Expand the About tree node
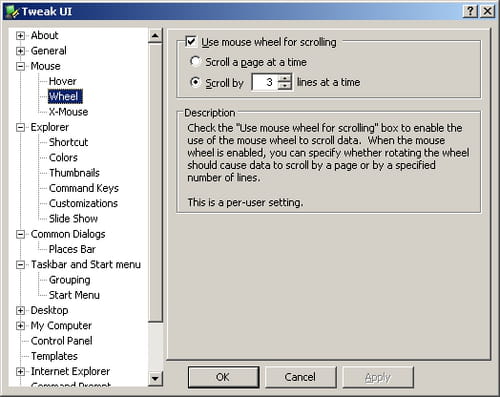 click(20, 35)
